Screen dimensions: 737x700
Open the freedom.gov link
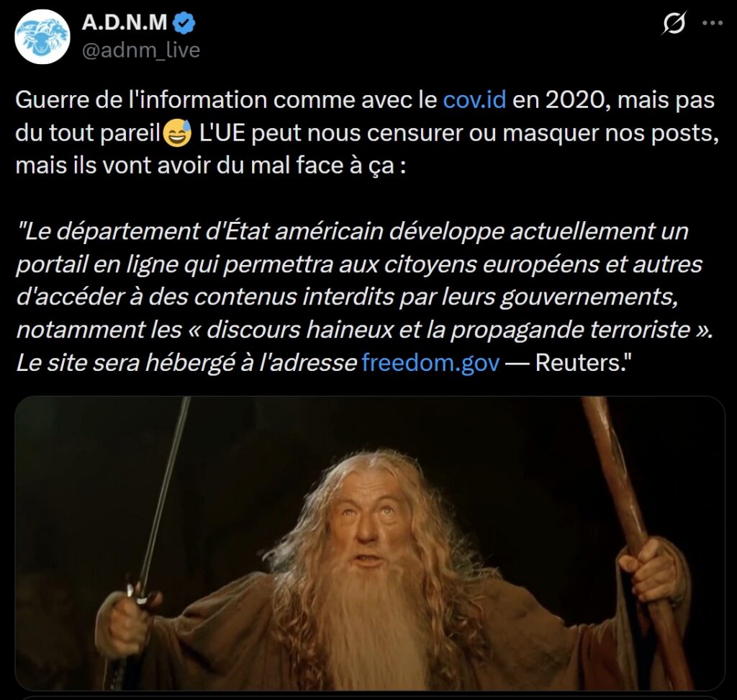pos(430,363)
